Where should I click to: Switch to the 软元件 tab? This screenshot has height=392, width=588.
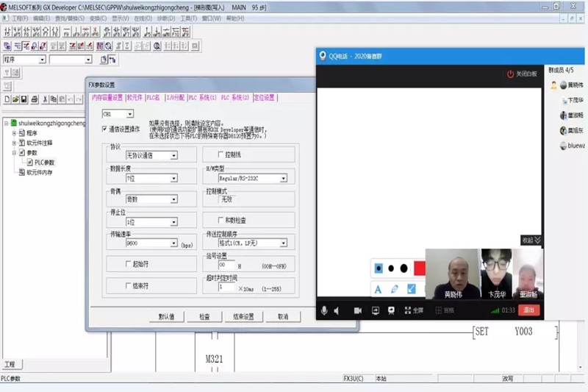(x=135, y=98)
